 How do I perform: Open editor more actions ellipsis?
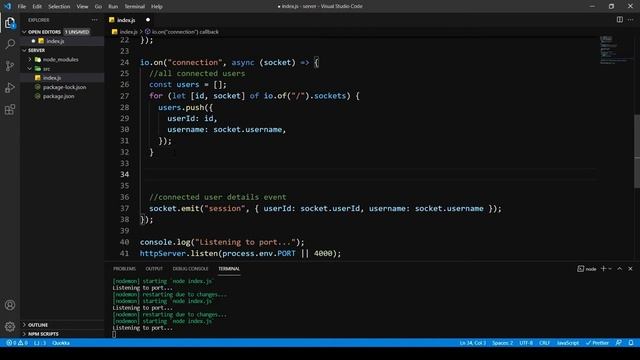631,20
